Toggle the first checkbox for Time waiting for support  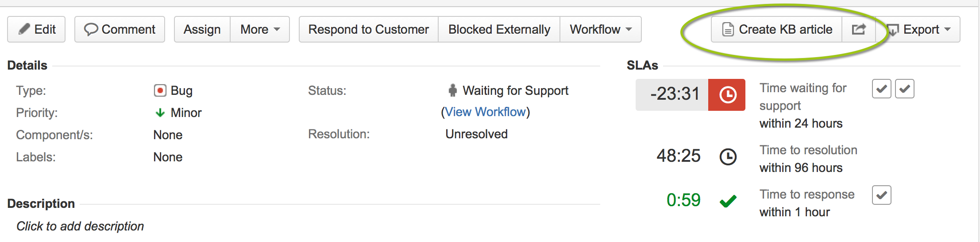881,89
